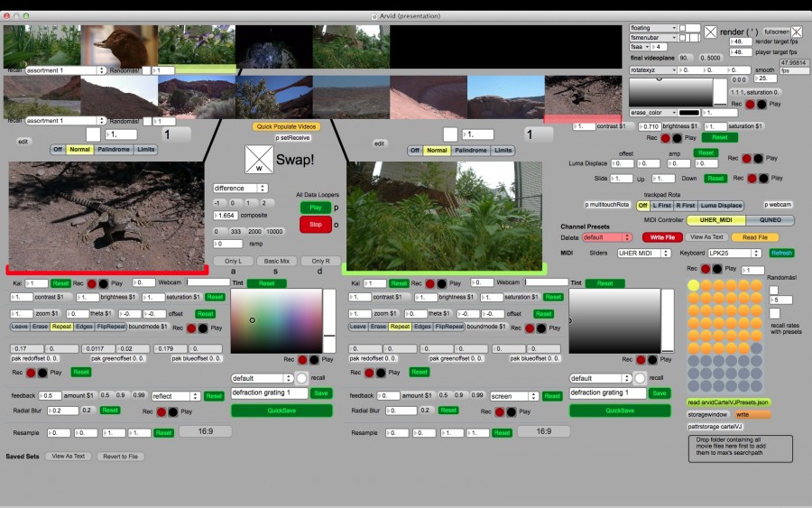Toggle checkbox next to floating dropdown
Image resolution: width=812 pixels, height=508 pixels.
[683, 28]
